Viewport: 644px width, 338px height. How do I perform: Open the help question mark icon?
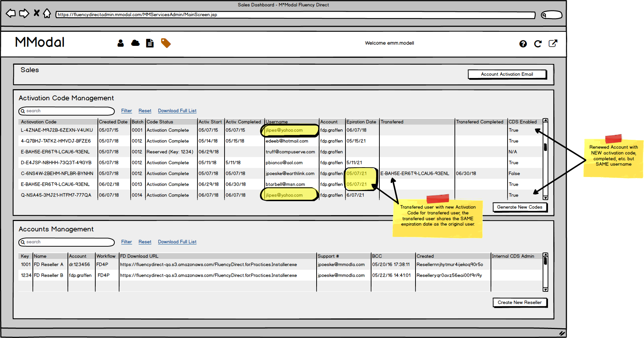[523, 44]
